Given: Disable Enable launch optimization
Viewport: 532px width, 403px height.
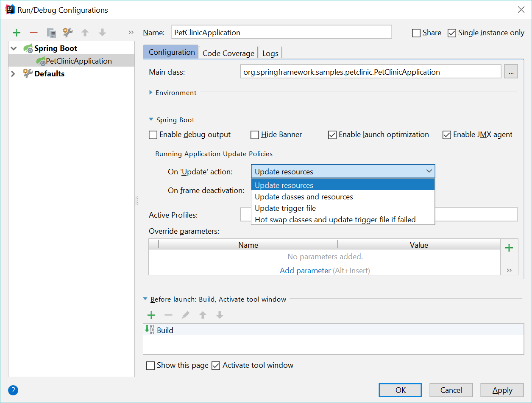Looking at the screenshot, I should [x=332, y=135].
